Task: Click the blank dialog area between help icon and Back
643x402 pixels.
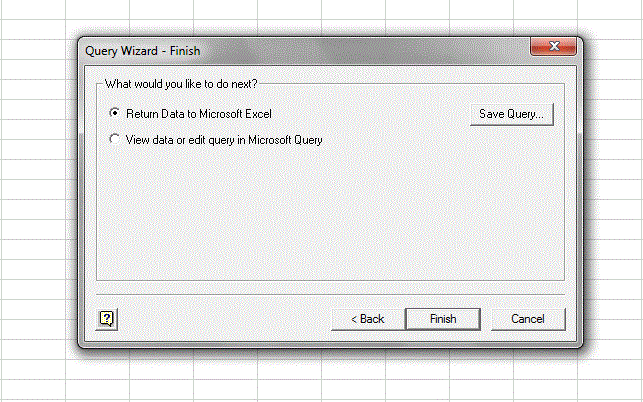Action: click(220, 318)
